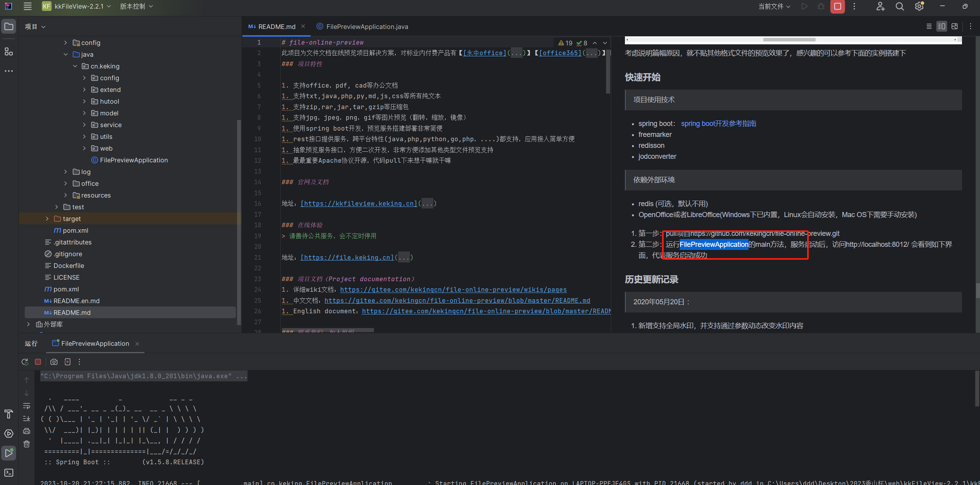Open editor tab options ellipsis menu
Image resolution: width=980 pixels, height=485 pixels.
point(971,26)
